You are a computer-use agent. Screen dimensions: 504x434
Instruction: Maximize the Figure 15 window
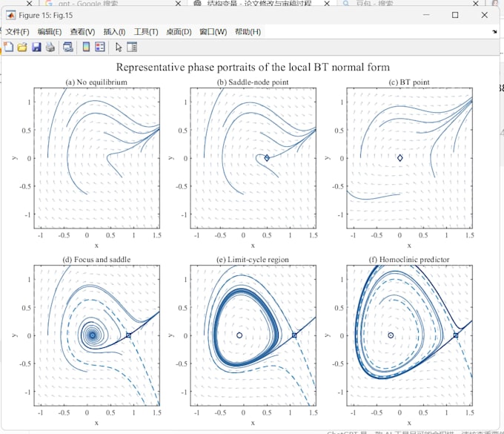455,15
